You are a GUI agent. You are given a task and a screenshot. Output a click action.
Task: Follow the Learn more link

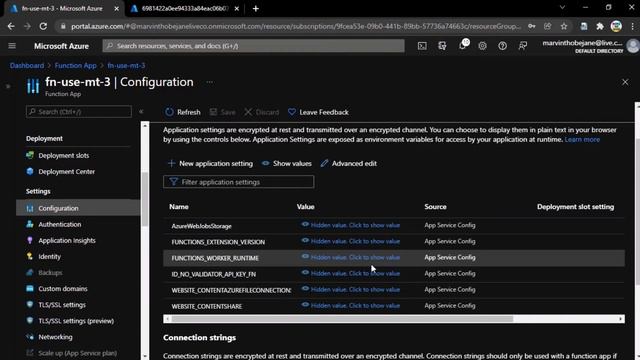pyautogui.click(x=582, y=140)
